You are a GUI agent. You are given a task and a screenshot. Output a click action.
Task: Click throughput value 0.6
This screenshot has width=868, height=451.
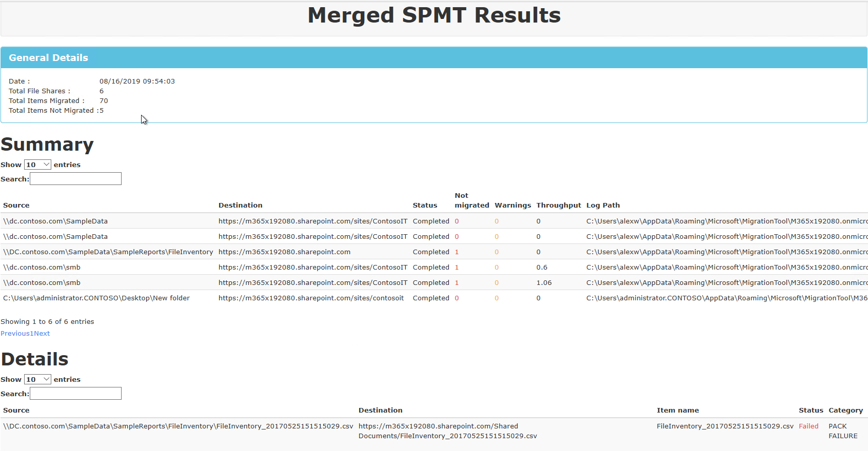(x=542, y=268)
